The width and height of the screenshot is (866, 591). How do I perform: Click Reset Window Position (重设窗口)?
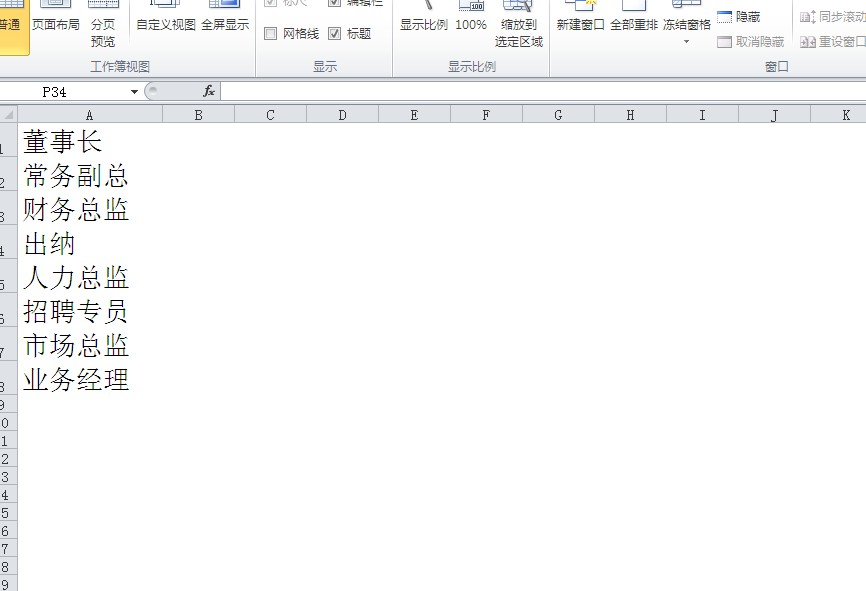click(x=832, y=42)
